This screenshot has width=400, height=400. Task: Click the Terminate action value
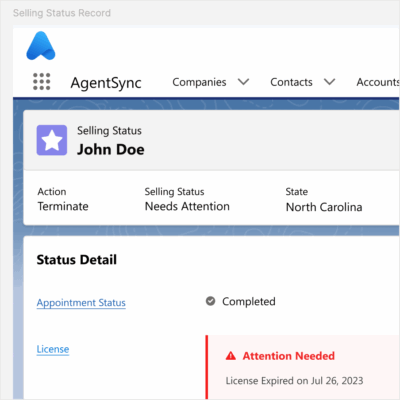(63, 206)
